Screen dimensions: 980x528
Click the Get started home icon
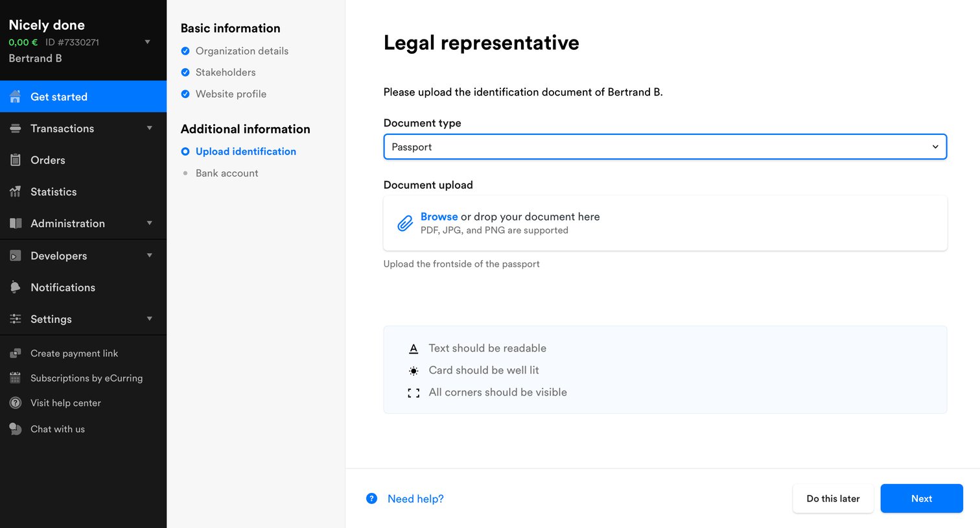pos(16,97)
